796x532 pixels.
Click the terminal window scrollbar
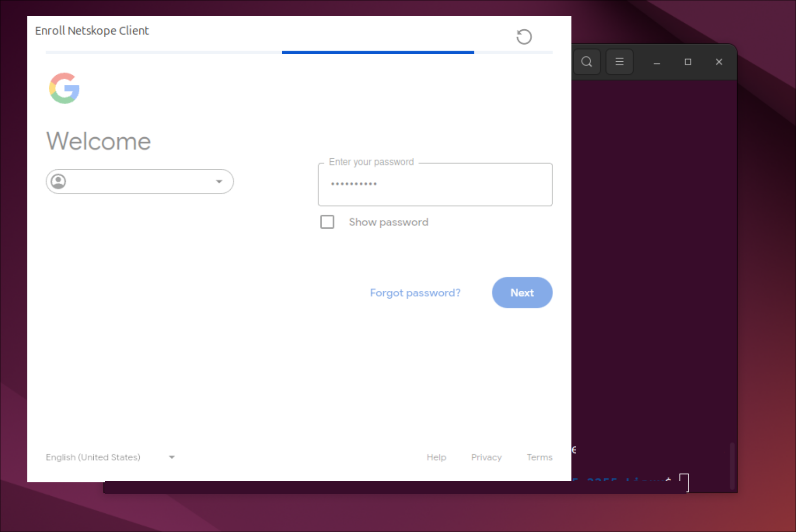[x=732, y=466]
